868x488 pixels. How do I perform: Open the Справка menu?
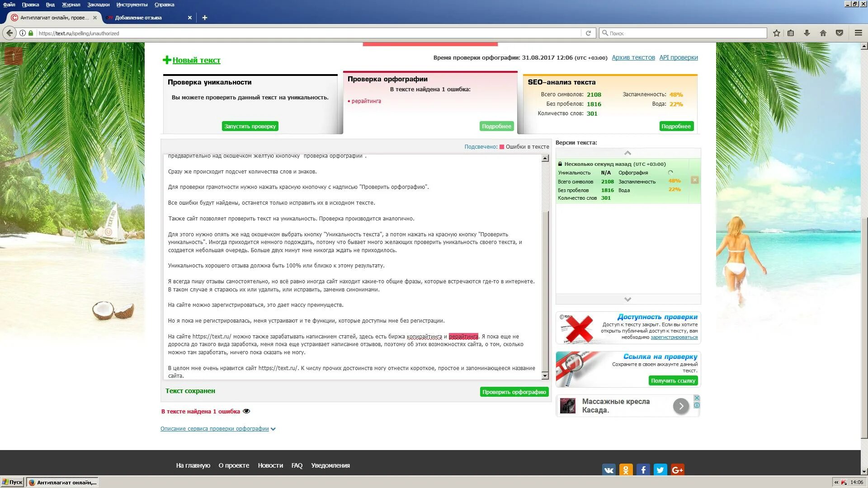tap(164, 5)
